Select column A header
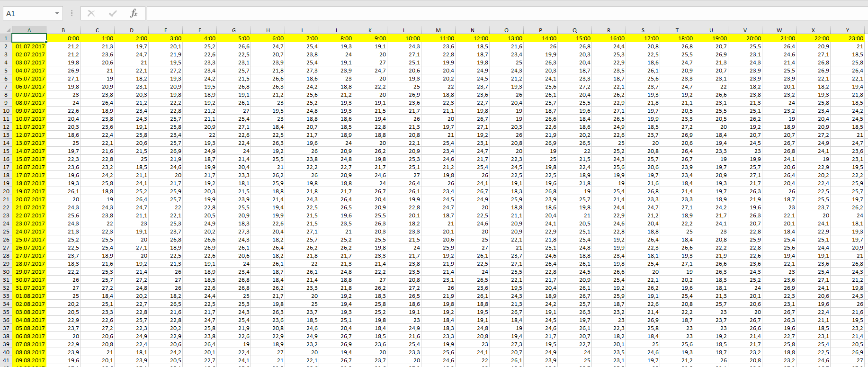The height and width of the screenshot is (367, 868). click(x=29, y=30)
